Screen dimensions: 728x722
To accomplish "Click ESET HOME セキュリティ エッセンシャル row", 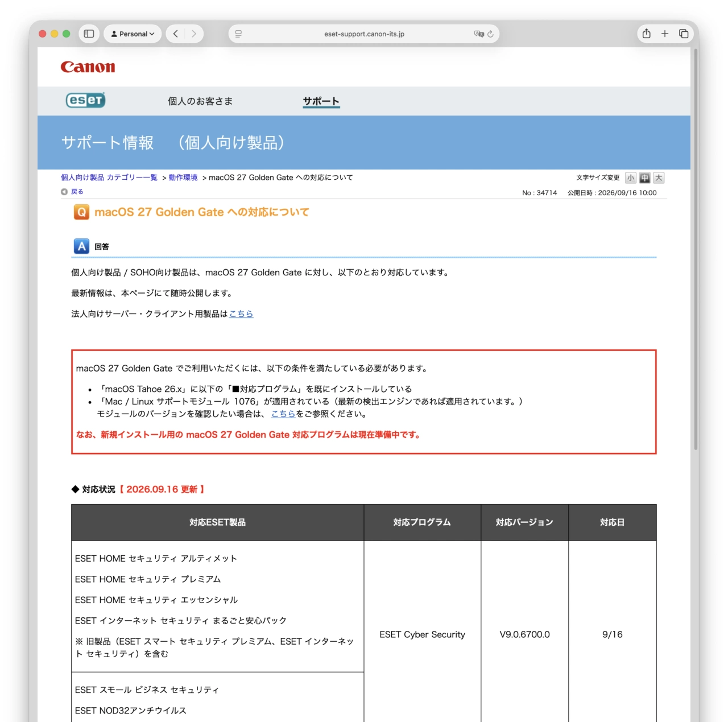I will [x=156, y=600].
